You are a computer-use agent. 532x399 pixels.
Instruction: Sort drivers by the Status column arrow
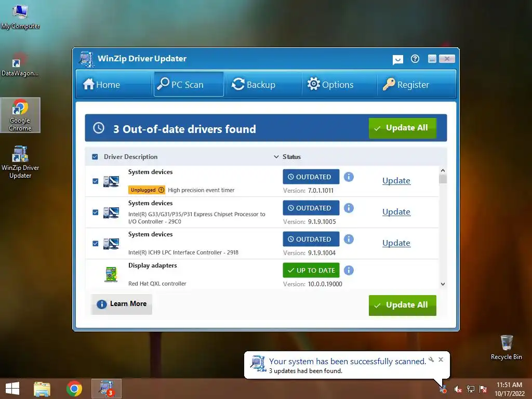pos(276,157)
